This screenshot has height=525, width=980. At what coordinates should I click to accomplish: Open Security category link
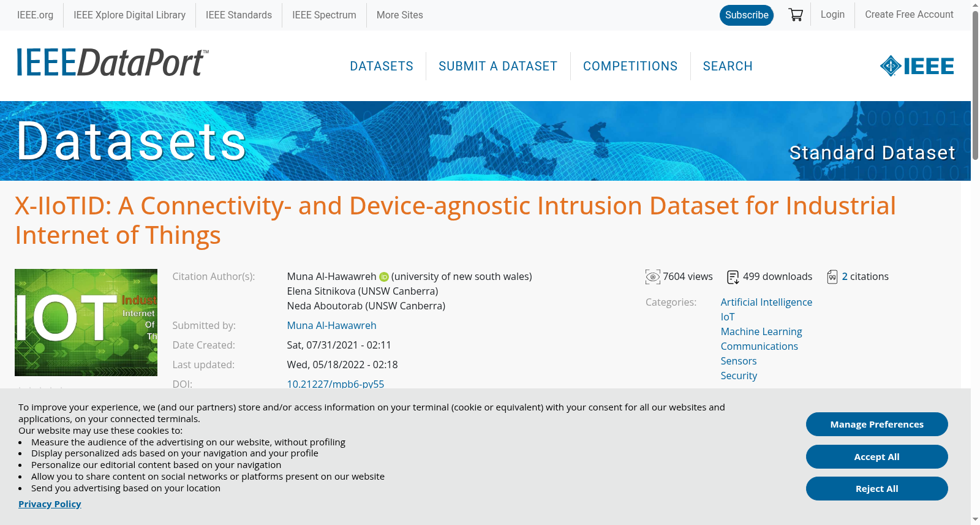tap(739, 376)
